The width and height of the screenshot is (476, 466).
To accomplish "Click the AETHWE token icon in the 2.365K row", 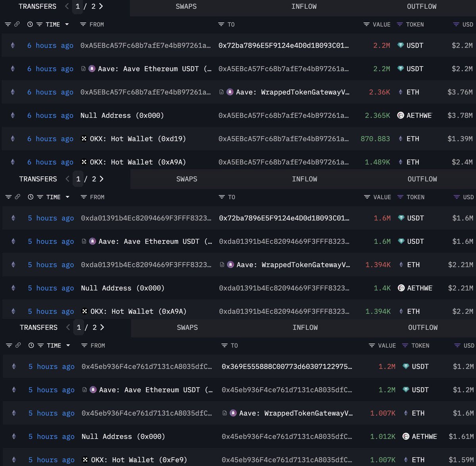I will [x=401, y=115].
